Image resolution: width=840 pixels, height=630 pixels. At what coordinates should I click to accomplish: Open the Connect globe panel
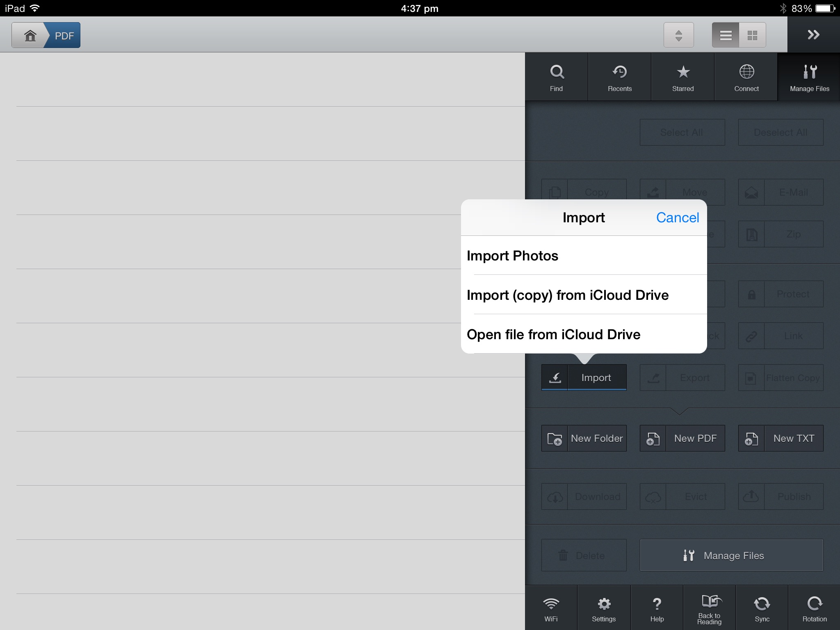tap(746, 77)
